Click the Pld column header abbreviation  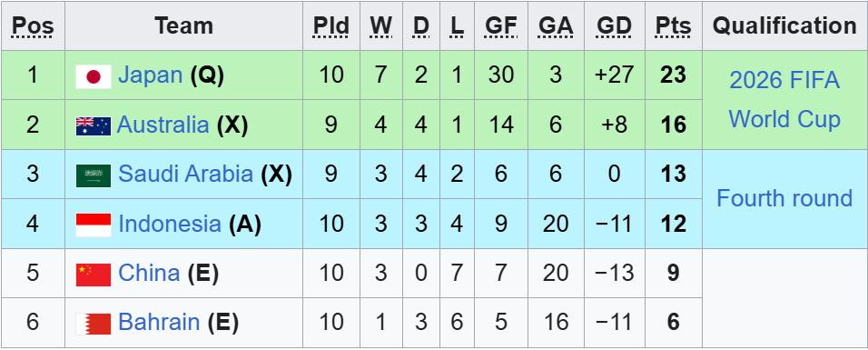click(x=331, y=25)
